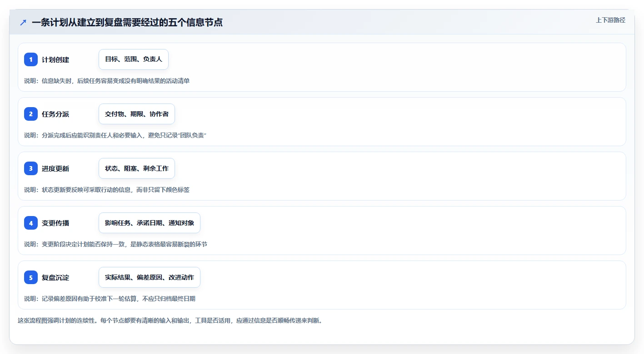This screenshot has height=354, width=644.
Task: Click the note starting 说明：变更阶段决定
Action: click(x=115, y=244)
